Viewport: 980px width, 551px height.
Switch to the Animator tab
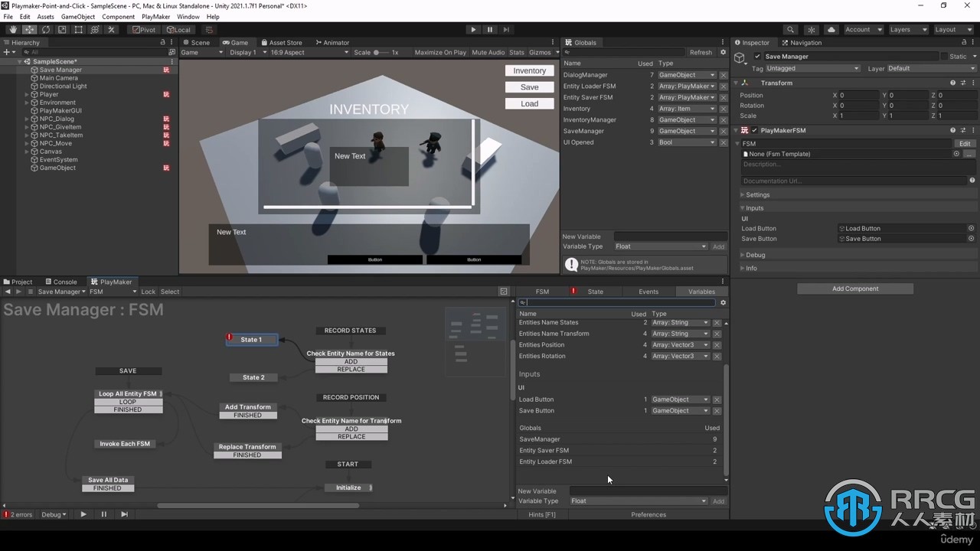coord(332,43)
